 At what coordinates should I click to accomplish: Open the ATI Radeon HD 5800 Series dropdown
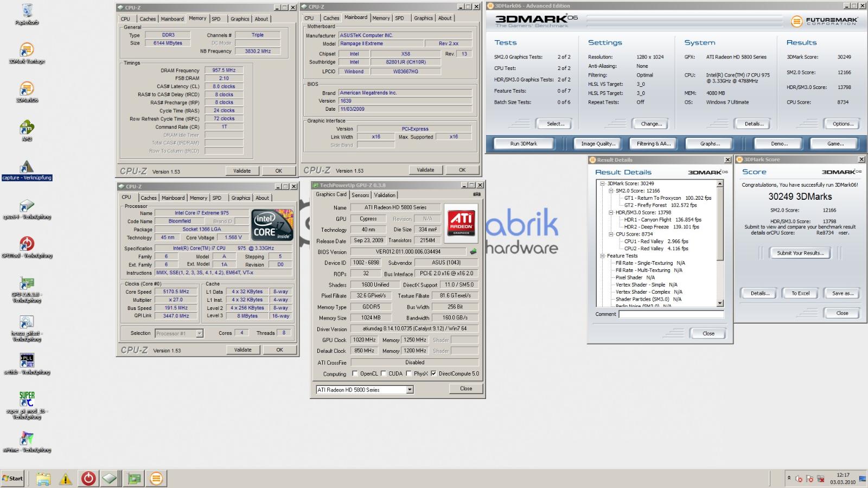pos(410,390)
